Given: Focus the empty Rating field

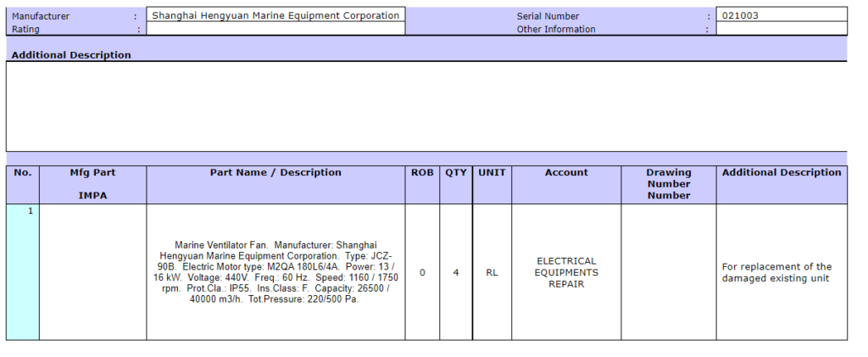Looking at the screenshot, I should pos(275,29).
